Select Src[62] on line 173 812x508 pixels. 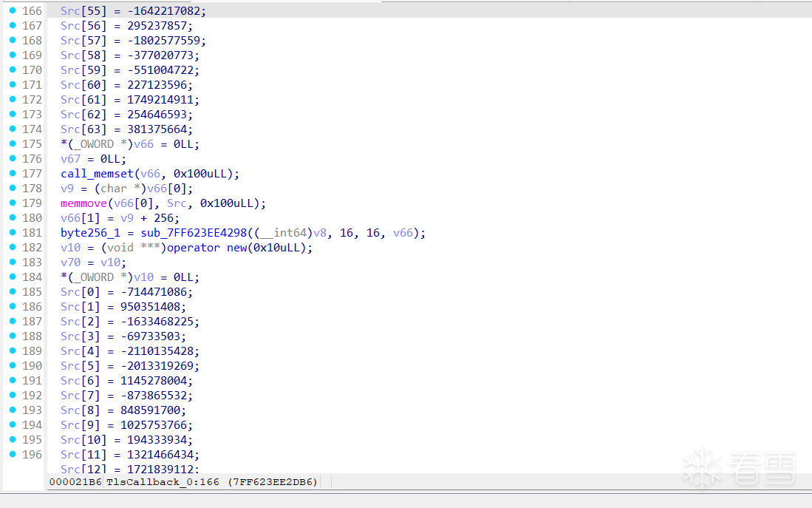point(83,115)
